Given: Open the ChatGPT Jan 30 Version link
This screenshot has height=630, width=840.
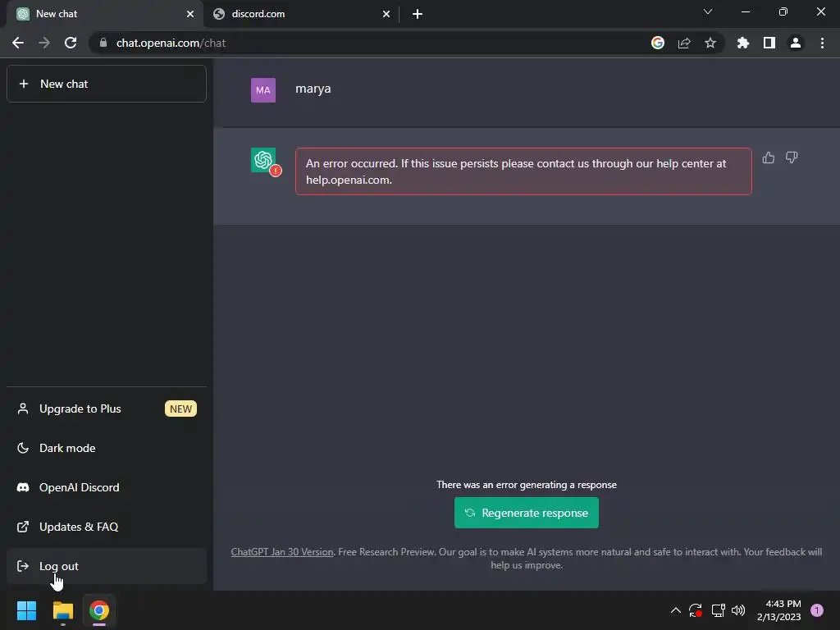Looking at the screenshot, I should click(x=282, y=552).
